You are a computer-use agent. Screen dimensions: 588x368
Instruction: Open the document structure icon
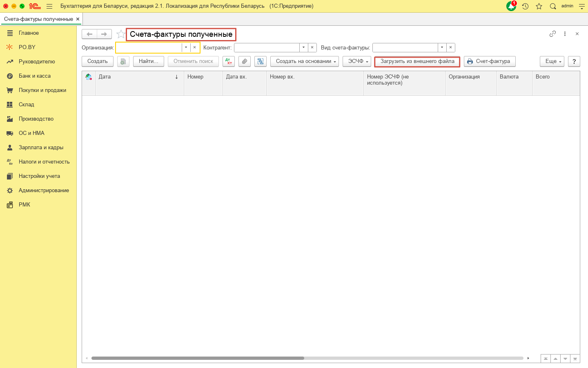tap(261, 61)
